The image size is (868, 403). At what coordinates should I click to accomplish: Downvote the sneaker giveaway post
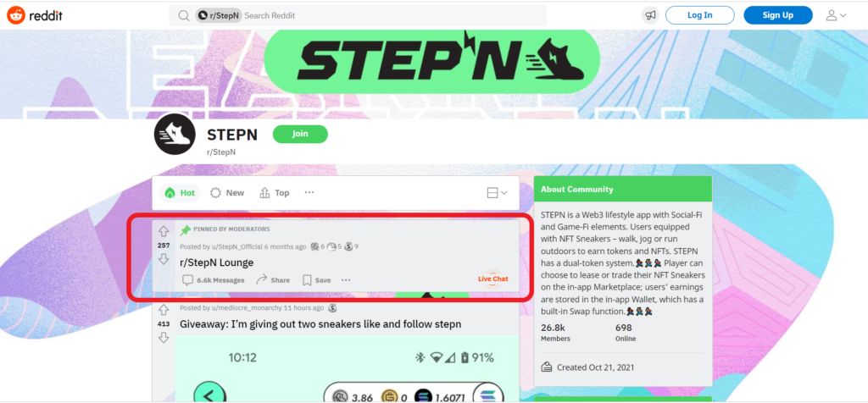(x=164, y=337)
